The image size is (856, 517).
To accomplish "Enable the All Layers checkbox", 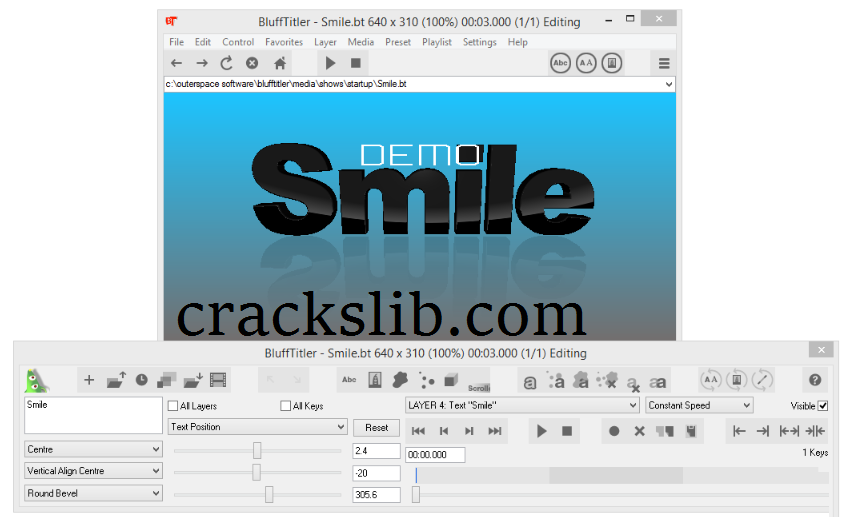I will (173, 406).
